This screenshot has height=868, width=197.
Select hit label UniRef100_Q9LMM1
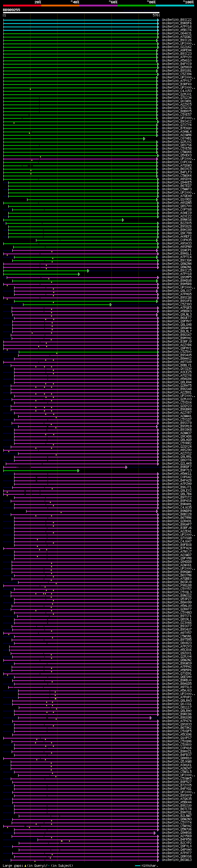click(x=176, y=457)
